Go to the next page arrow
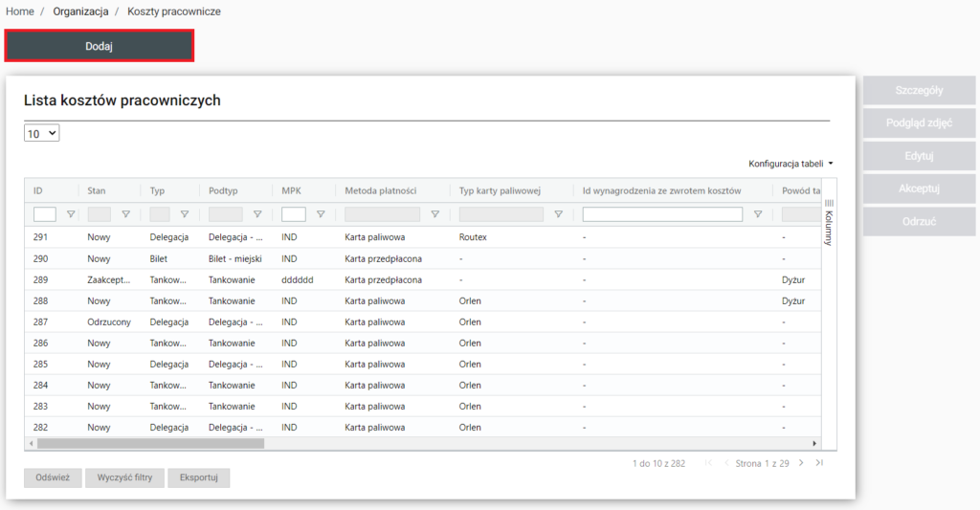 [x=801, y=463]
